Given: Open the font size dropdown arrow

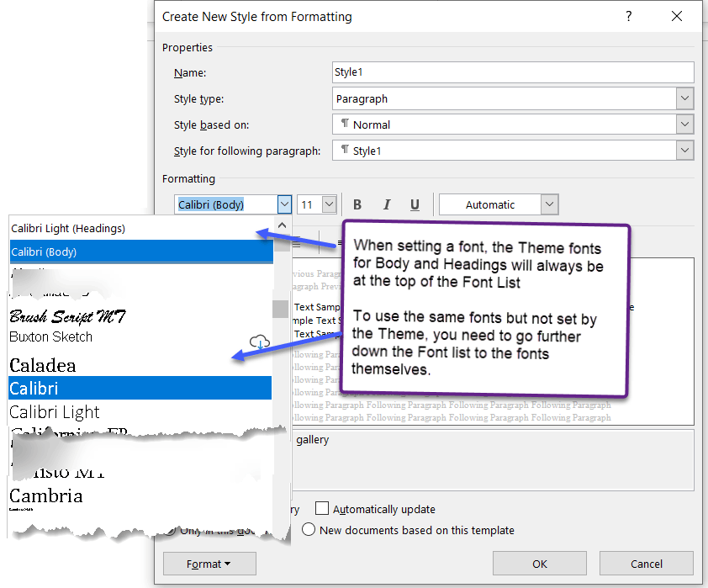Looking at the screenshot, I should click(x=328, y=204).
